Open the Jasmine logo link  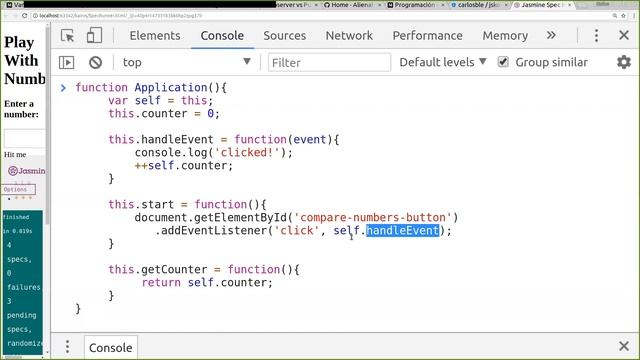tap(27, 171)
